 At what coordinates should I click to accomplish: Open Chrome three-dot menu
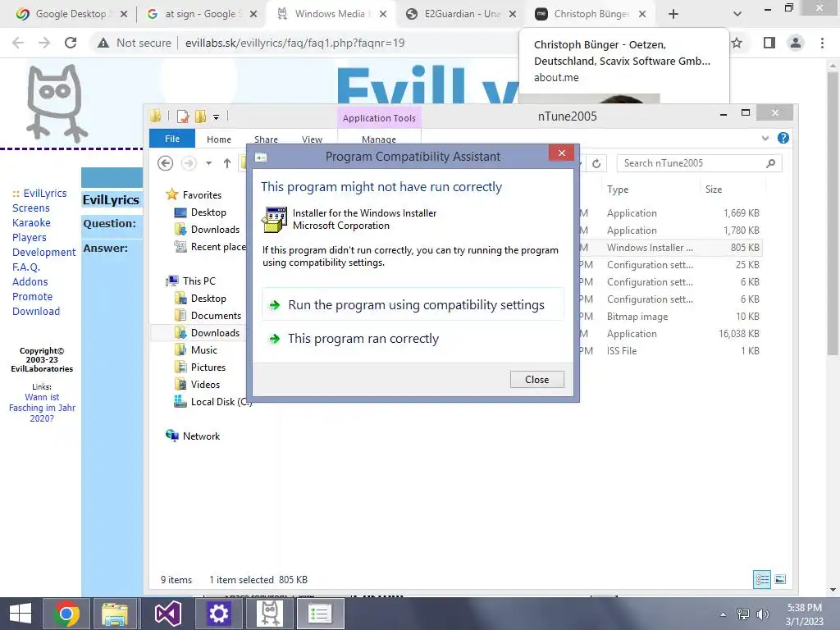click(822, 43)
